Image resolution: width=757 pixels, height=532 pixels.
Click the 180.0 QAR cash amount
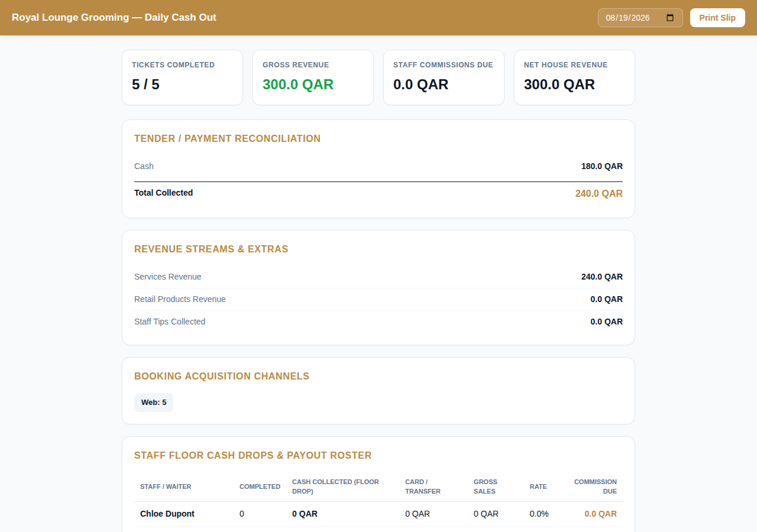point(602,166)
